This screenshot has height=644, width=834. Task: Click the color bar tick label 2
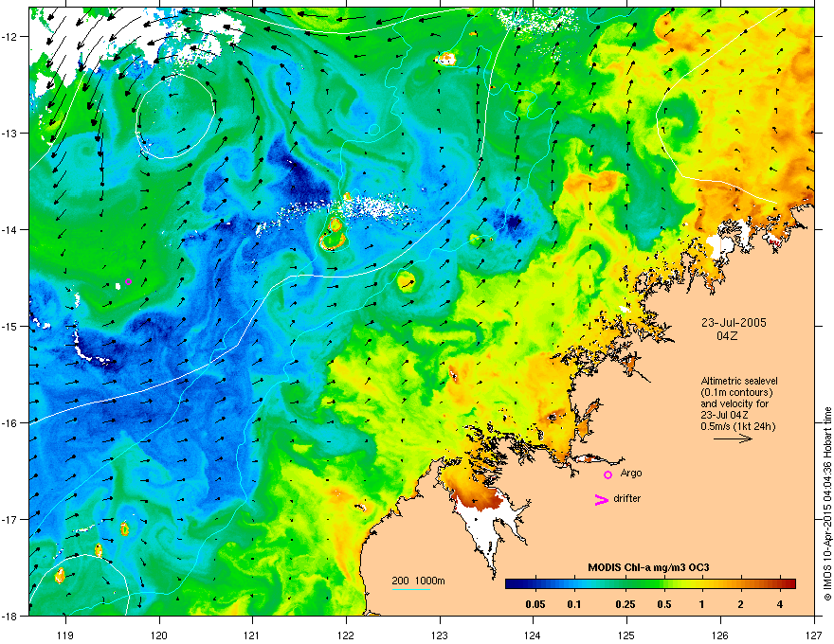pos(740,604)
